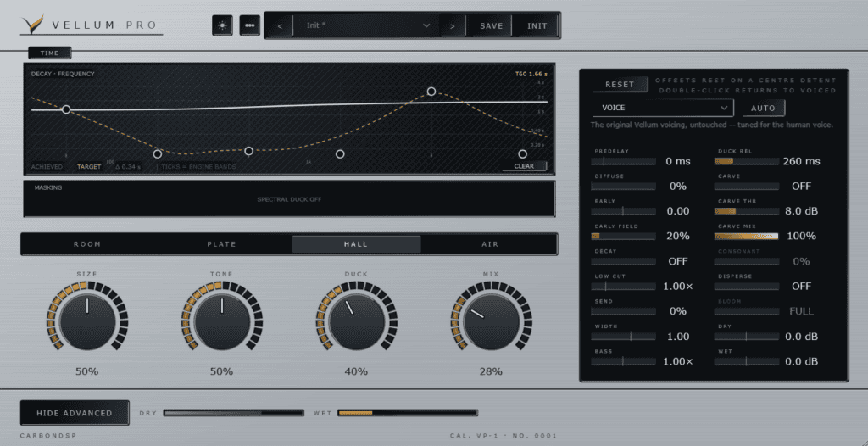This screenshot has width=868, height=446.
Task: Select the highest node at the curve peak
Action: point(431,92)
